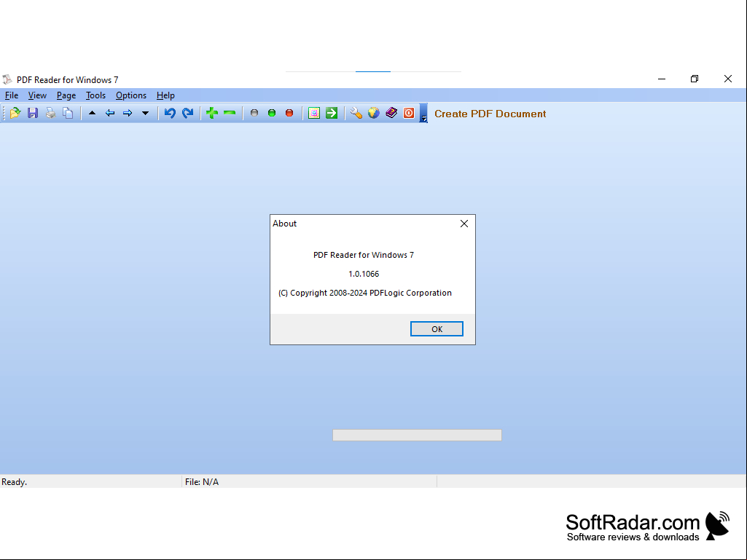Zoom in with green plus icon
Image resolution: width=747 pixels, height=560 pixels.
pos(212,114)
